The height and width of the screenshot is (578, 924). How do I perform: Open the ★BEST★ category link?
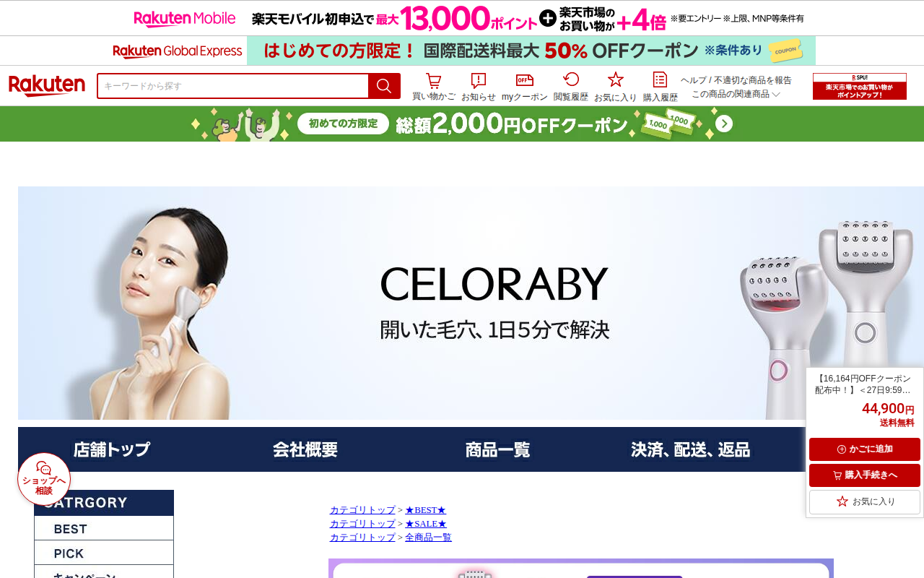tap(426, 510)
